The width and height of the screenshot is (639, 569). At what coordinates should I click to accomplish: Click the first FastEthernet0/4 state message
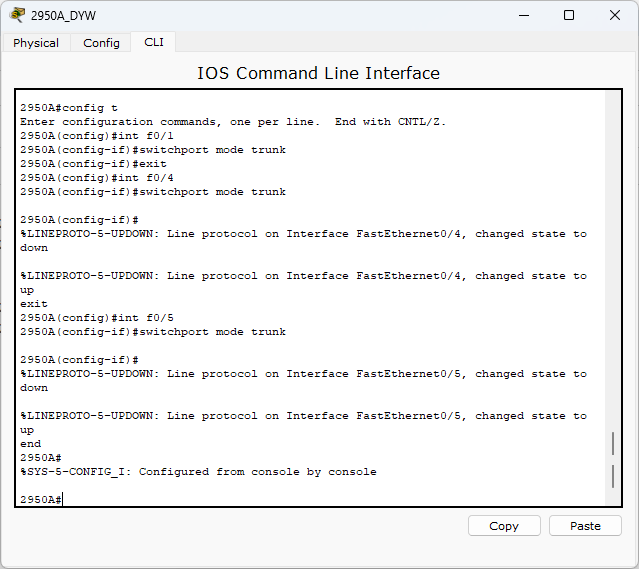tap(304, 240)
